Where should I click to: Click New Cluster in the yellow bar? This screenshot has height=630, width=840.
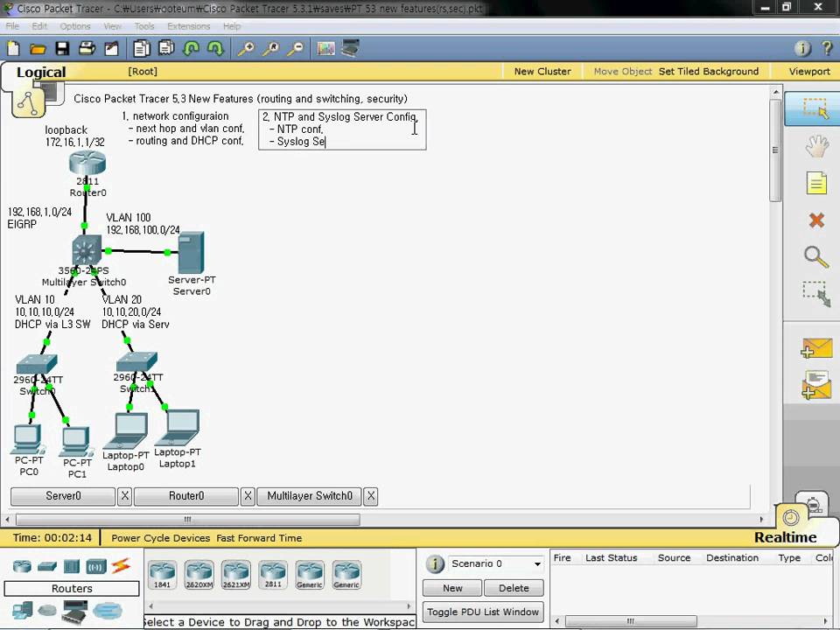(542, 71)
